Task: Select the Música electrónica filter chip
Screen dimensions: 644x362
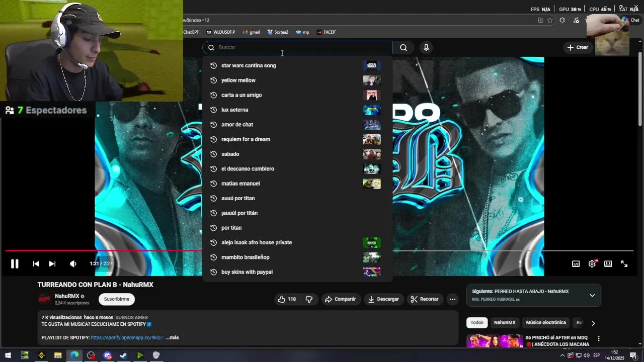Action: 546,323
